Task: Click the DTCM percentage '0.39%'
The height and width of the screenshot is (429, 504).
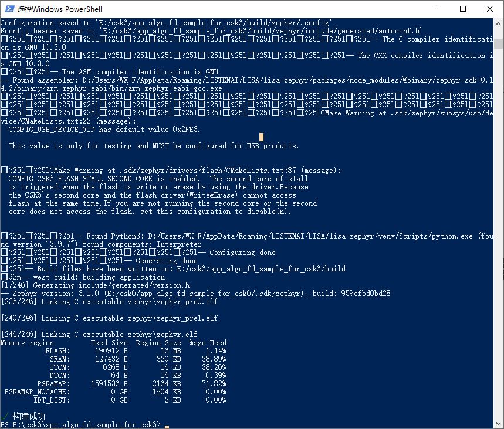Action: (x=216, y=376)
